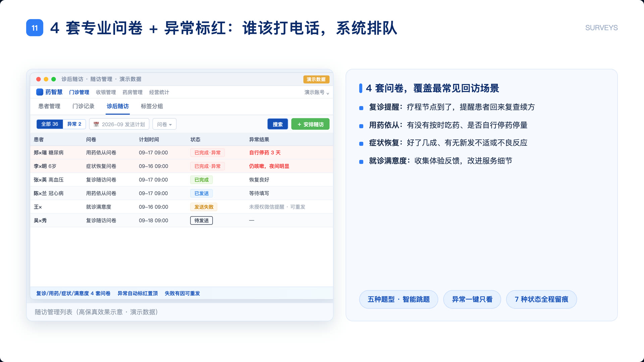The width and height of the screenshot is (644, 362).
Task: Click the 异常结果 column header
Action: [x=259, y=139]
